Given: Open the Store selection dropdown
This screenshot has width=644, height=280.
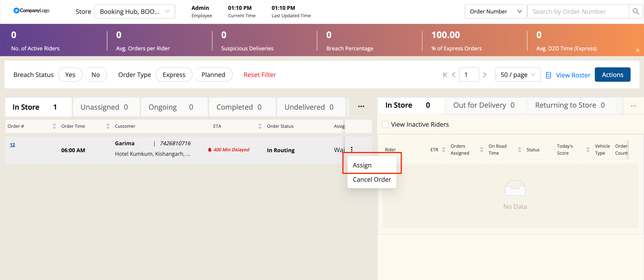Looking at the screenshot, I should point(134,11).
